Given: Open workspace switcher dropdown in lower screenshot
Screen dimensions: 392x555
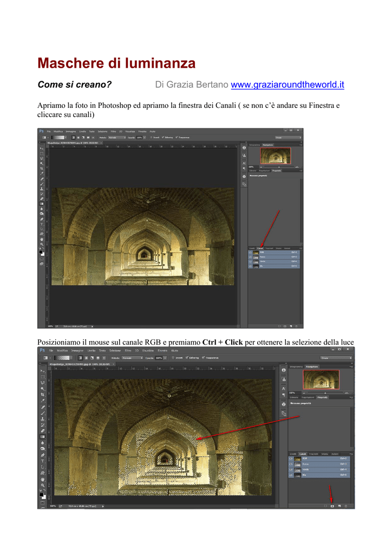Looking at the screenshot, I should pyautogui.click(x=336, y=358).
